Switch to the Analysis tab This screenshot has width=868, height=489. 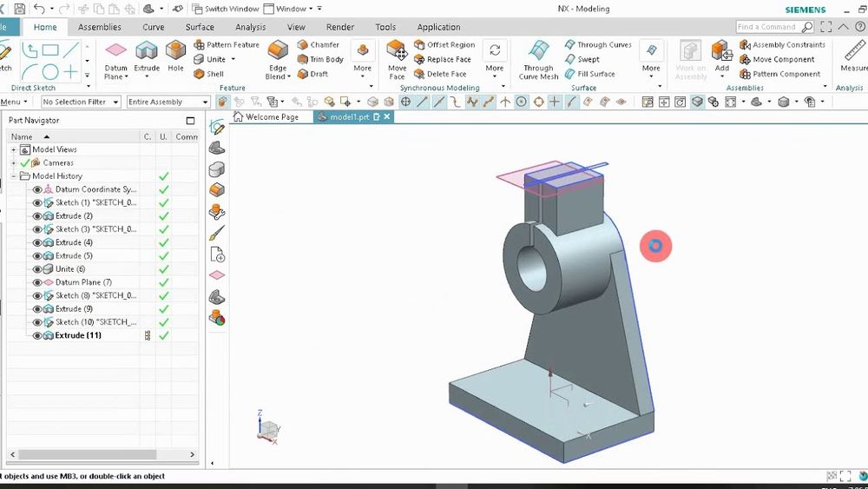coord(250,27)
